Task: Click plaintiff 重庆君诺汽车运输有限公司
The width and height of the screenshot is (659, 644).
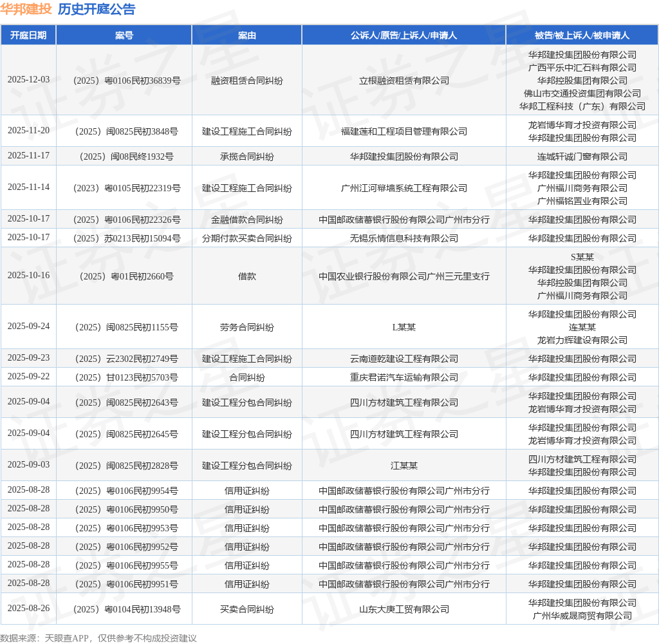Action: (404, 377)
